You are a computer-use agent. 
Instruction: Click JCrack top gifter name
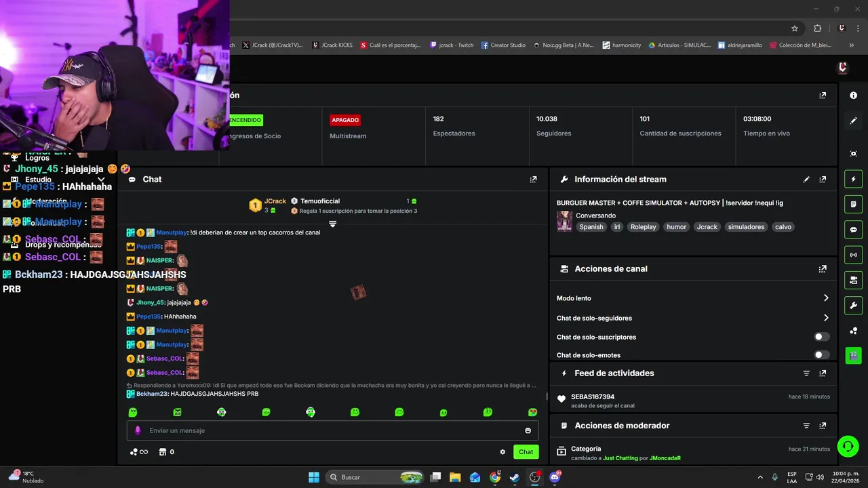coord(275,201)
